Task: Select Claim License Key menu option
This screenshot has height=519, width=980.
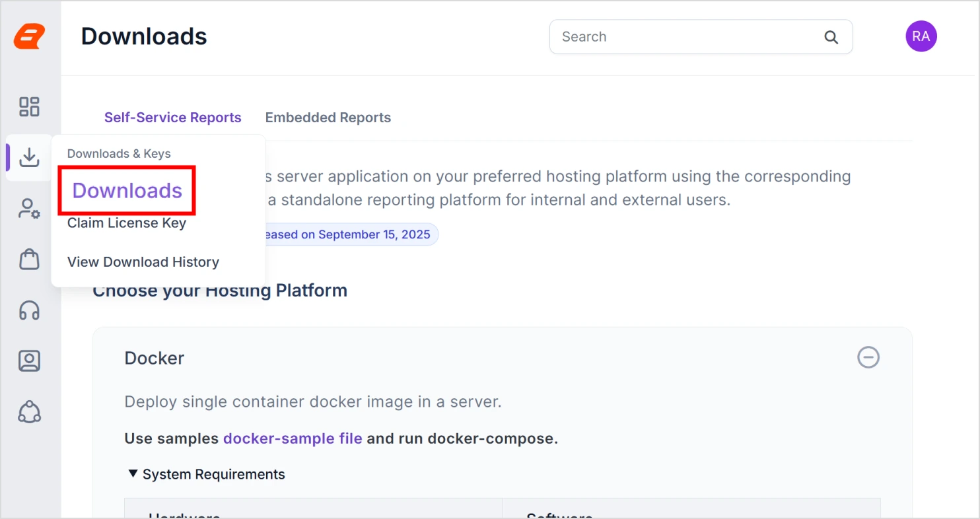Action: (126, 223)
